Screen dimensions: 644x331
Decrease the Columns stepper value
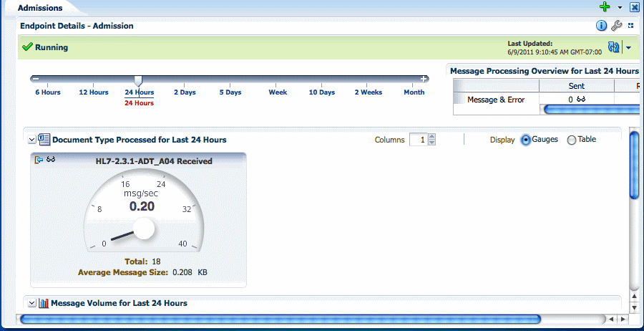(431, 143)
